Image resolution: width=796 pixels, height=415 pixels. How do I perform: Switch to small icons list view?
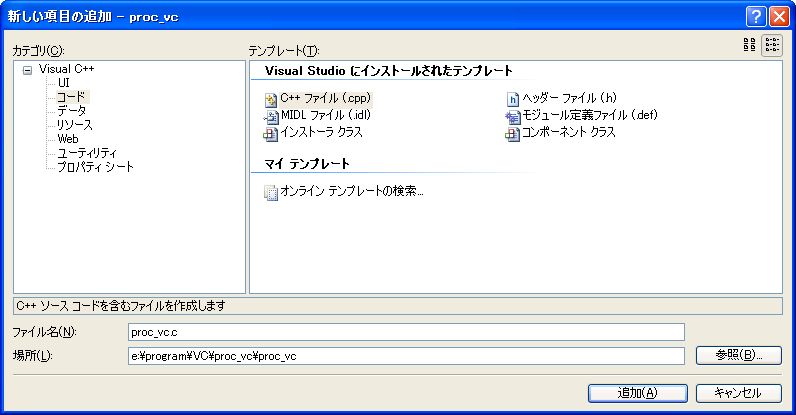tap(772, 45)
